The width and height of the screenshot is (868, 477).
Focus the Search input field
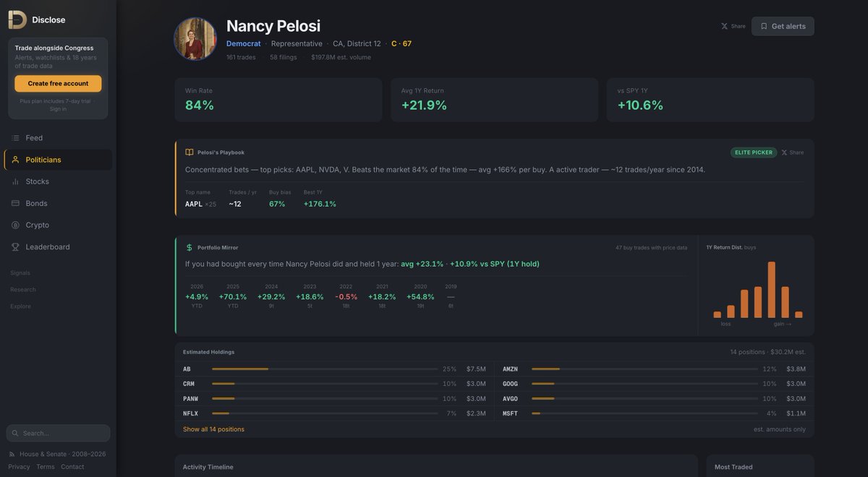click(x=58, y=433)
